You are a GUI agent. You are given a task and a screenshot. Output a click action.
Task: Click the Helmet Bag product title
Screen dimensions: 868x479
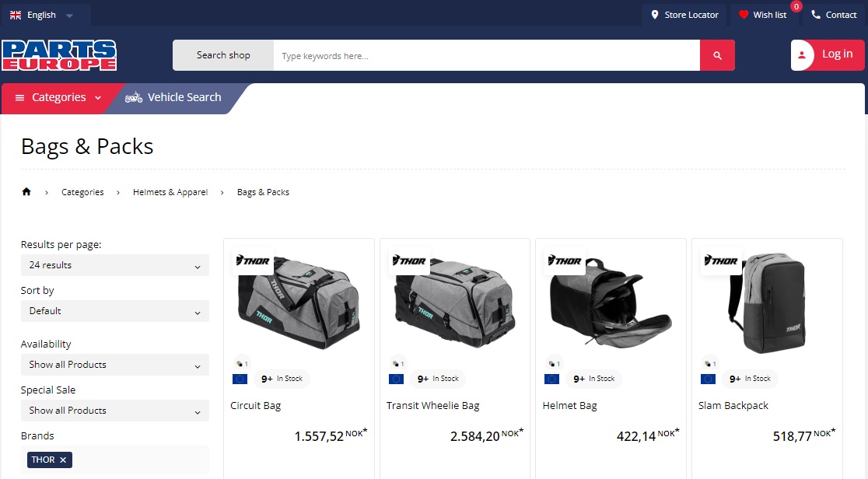pos(569,406)
